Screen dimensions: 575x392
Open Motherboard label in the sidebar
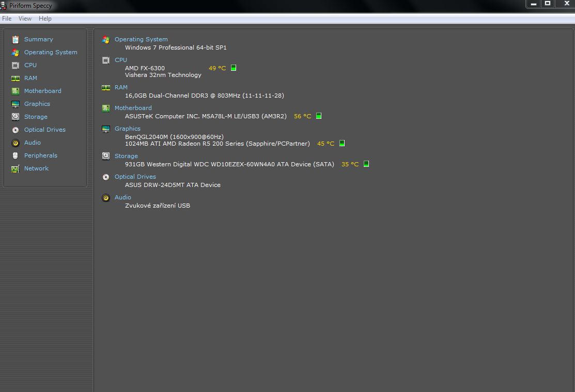click(x=42, y=90)
